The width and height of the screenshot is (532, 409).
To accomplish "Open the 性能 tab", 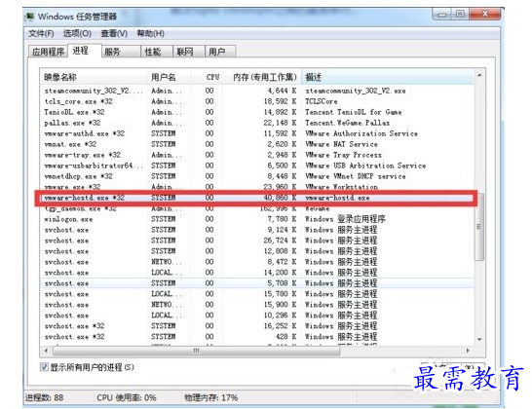I will [157, 52].
